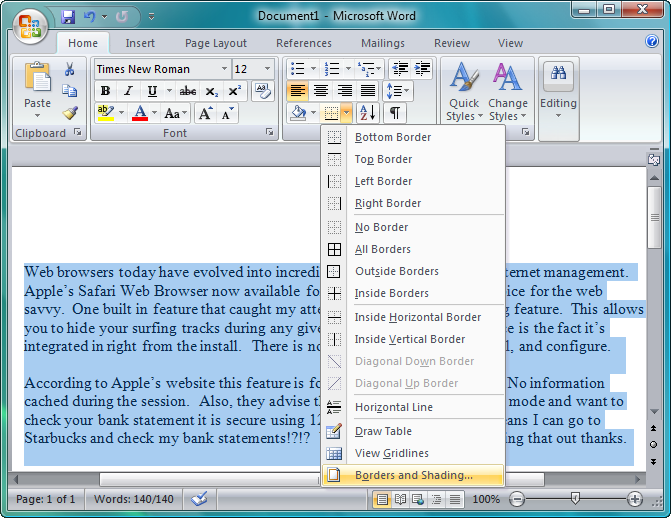The width and height of the screenshot is (671, 518).
Task: Toggle Bold formatting
Action: coord(105,91)
